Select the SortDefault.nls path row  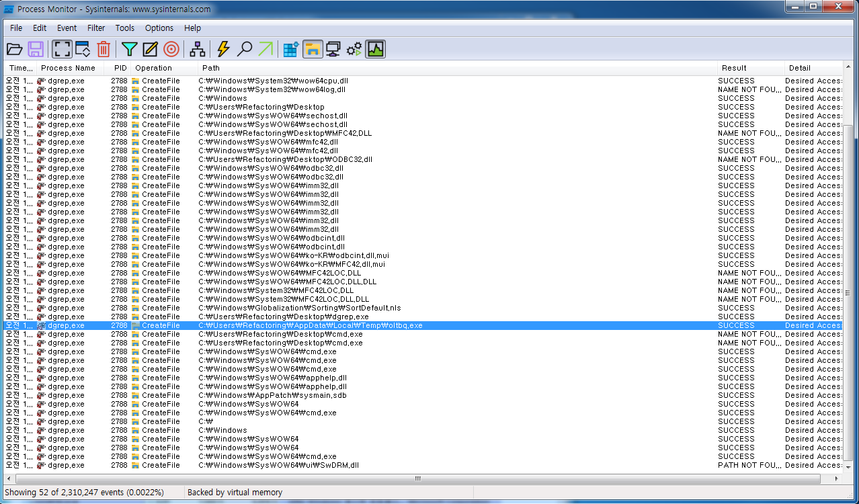pyautogui.click(x=423, y=308)
